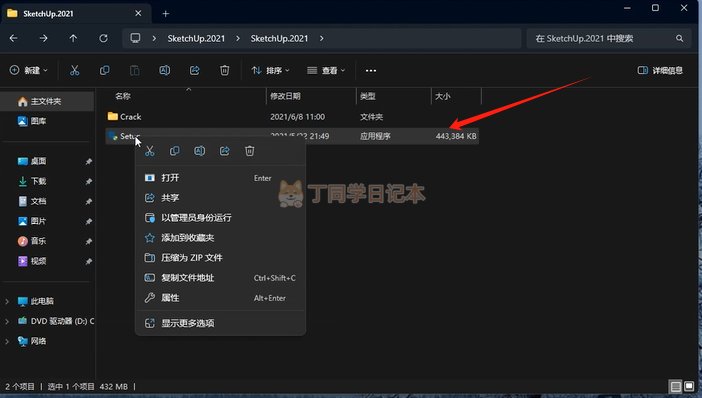Choose 添加到收藏夹 in context menu
Viewport: 702px width, 398px height.
tap(220, 238)
